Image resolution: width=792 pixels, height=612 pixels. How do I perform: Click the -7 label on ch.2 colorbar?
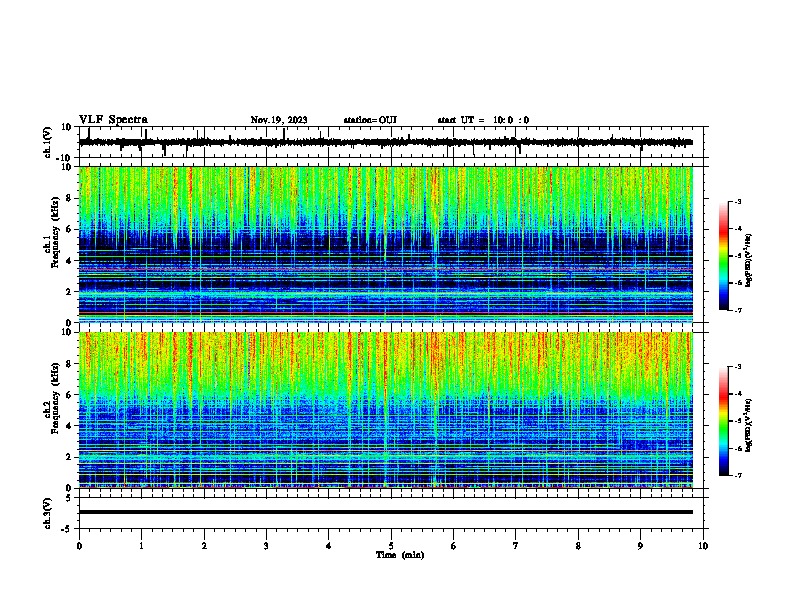737,475
